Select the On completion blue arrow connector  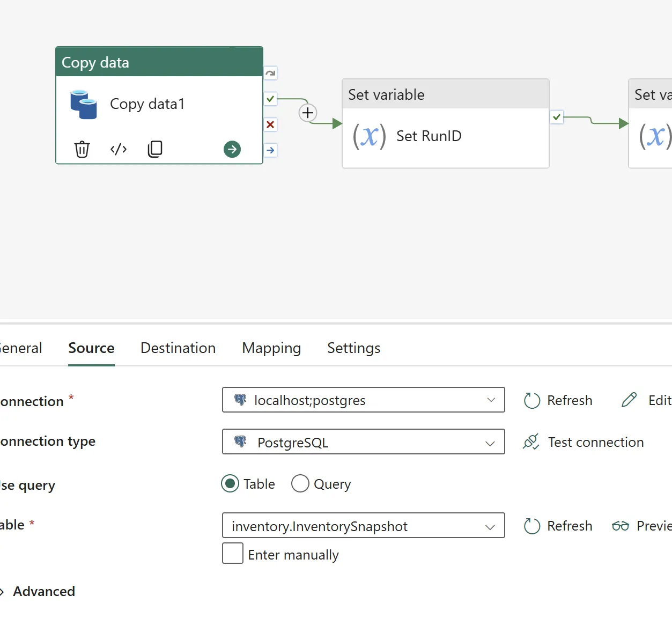270,150
